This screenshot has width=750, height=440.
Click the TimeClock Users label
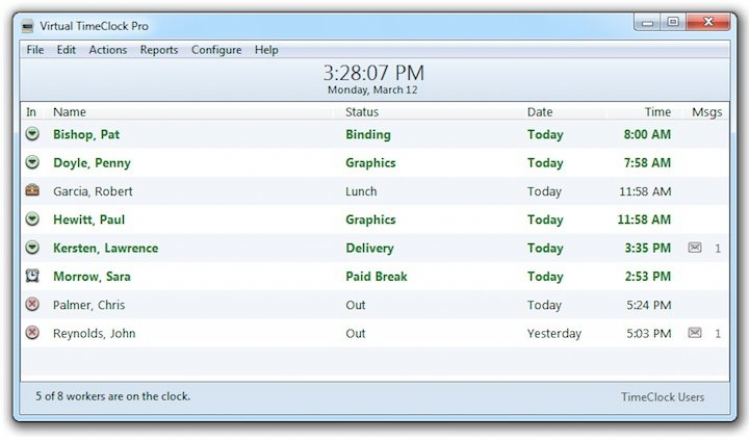pos(662,397)
